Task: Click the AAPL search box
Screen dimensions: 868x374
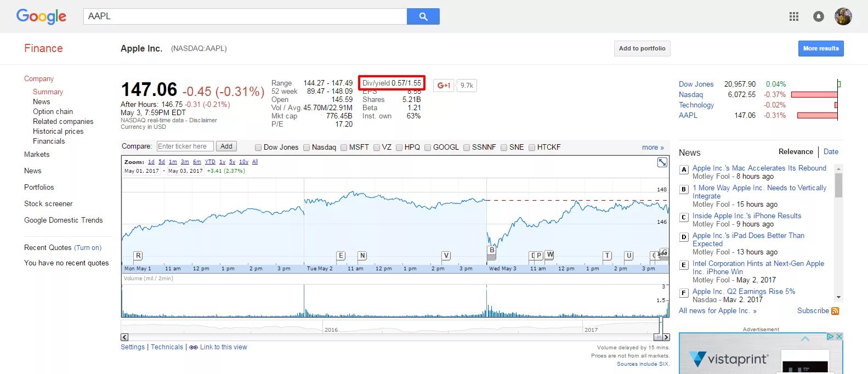Action: click(x=245, y=16)
